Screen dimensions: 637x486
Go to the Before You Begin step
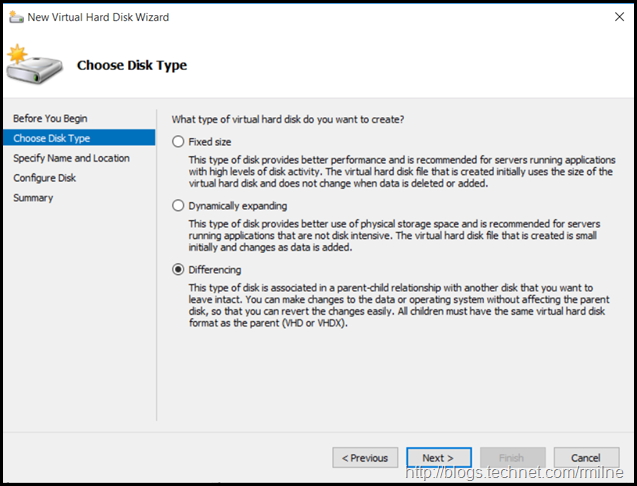tap(50, 118)
